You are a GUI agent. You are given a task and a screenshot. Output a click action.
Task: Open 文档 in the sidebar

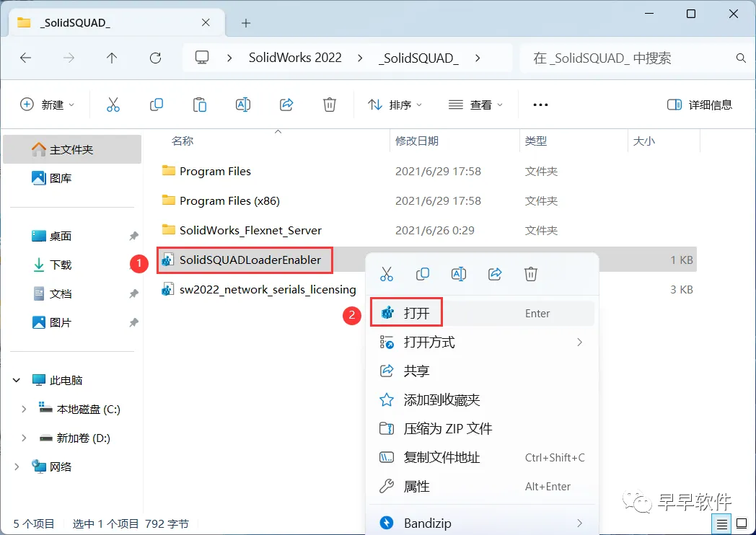pyautogui.click(x=72, y=294)
